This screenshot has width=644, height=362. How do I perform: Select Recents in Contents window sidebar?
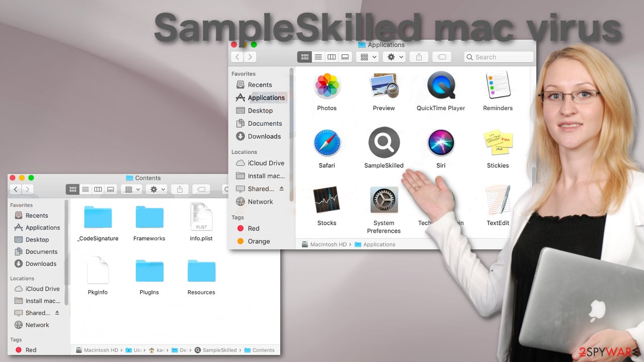point(37,216)
